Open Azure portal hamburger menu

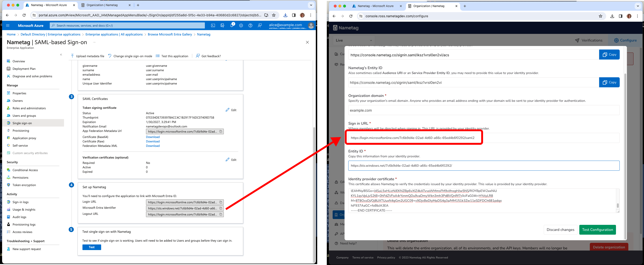[x=7, y=25]
